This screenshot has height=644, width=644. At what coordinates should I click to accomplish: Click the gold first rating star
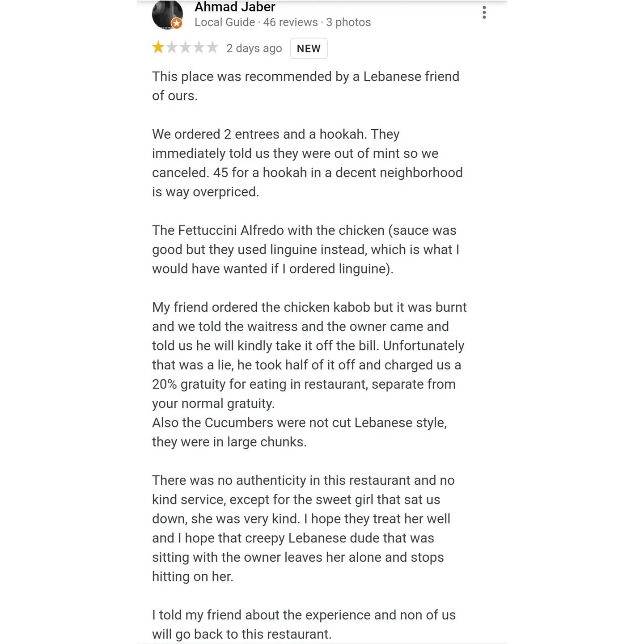tap(158, 47)
